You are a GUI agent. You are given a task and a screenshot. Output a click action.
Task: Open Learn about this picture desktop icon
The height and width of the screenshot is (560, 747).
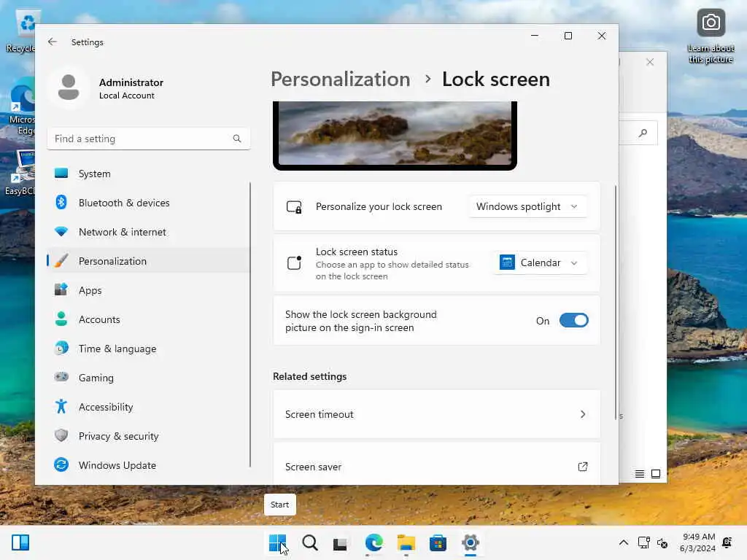pyautogui.click(x=711, y=36)
